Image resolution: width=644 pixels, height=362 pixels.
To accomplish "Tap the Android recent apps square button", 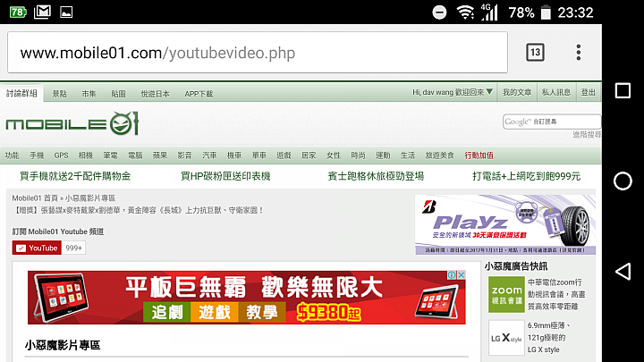I will [623, 90].
